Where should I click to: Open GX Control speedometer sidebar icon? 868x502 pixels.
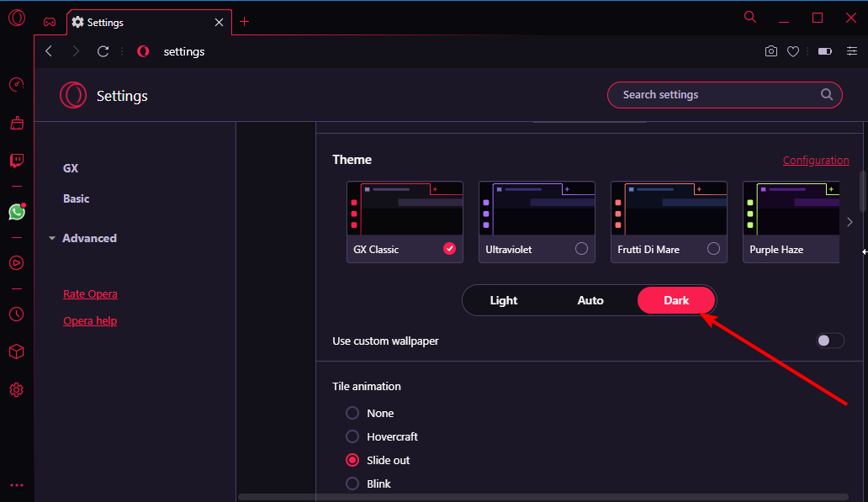16,84
